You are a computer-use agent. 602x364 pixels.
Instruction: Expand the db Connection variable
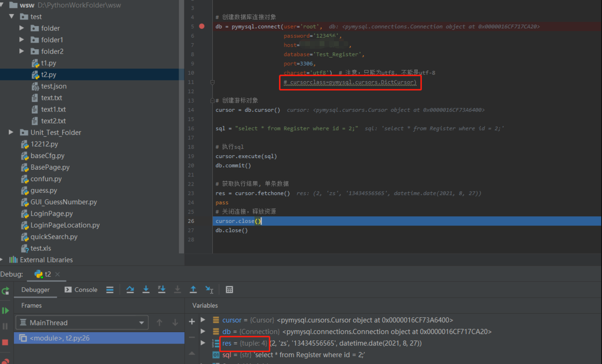tap(203, 331)
